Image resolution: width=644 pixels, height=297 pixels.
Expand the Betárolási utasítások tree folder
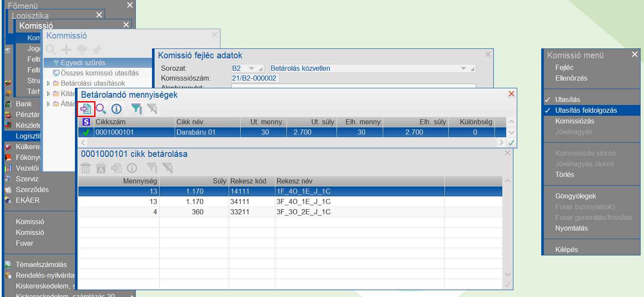tap(48, 83)
